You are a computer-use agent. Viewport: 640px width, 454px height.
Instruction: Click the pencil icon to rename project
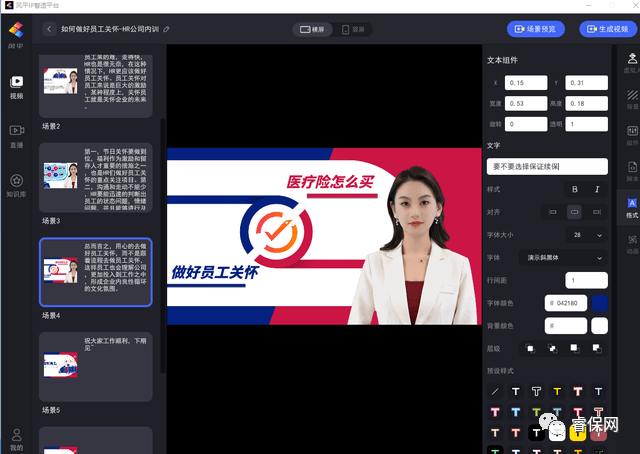click(x=166, y=30)
